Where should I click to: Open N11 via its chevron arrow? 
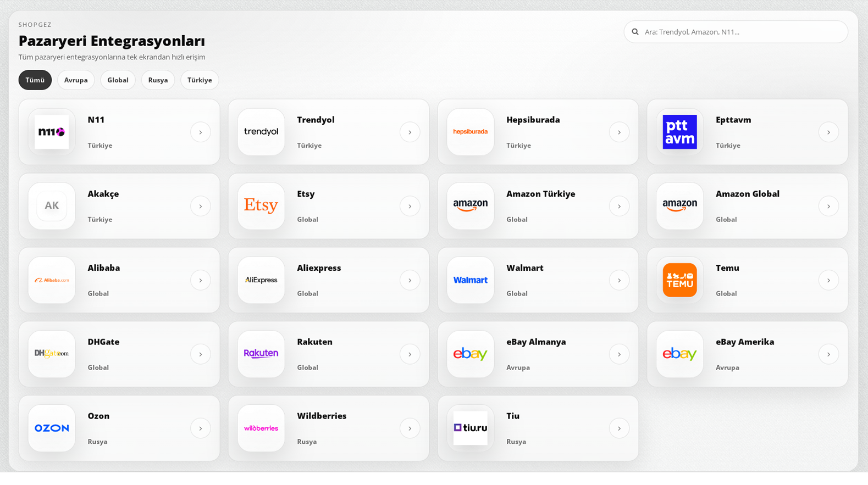201,132
